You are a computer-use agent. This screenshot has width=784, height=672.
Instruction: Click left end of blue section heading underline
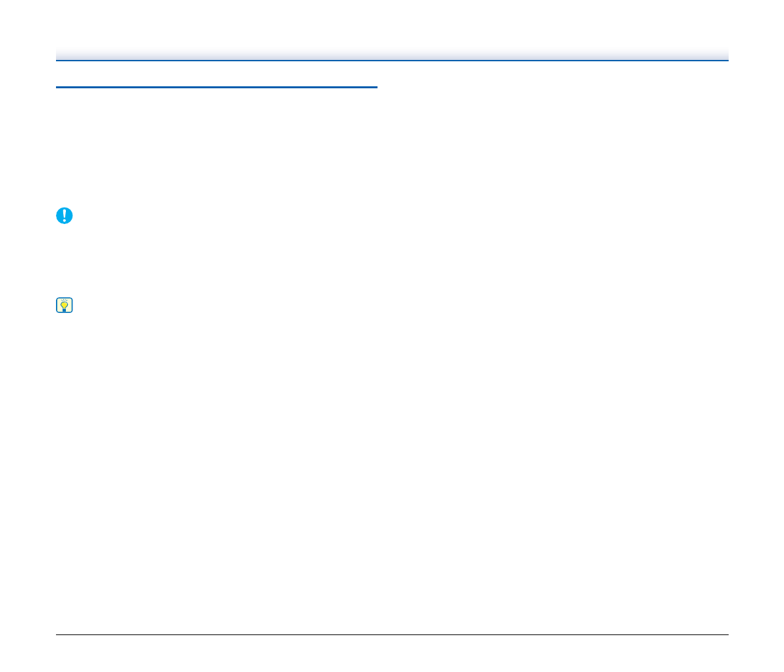58,87
